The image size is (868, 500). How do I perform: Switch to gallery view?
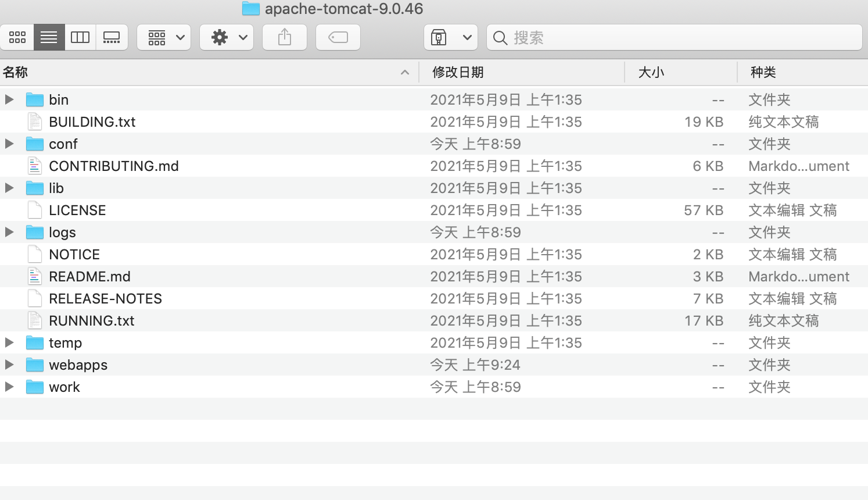pyautogui.click(x=112, y=37)
